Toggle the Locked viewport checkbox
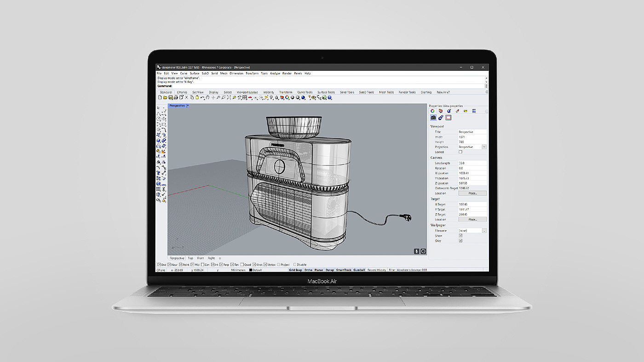Viewport: 644px width, 362px height. [x=460, y=152]
